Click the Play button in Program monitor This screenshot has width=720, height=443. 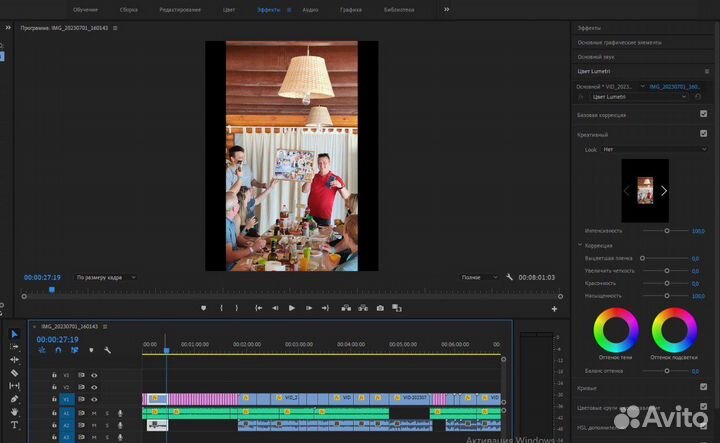coord(292,308)
